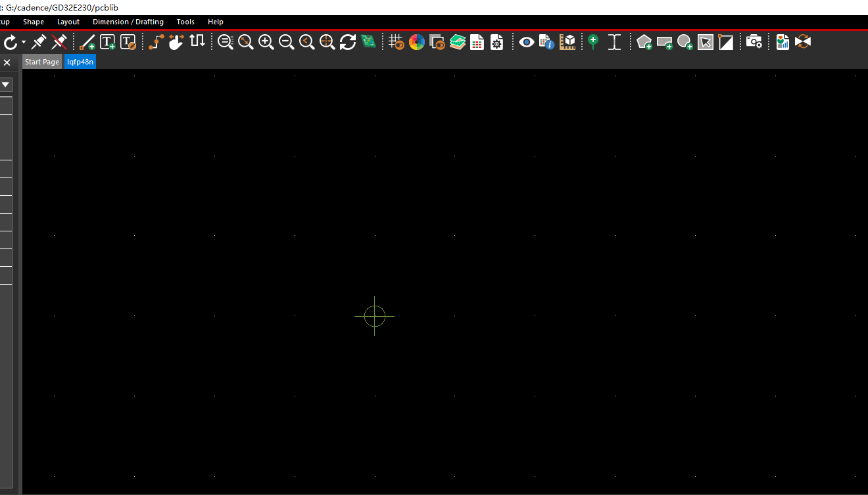Click the Zoom Fit icon
This screenshot has height=495, width=868.
coord(246,42)
